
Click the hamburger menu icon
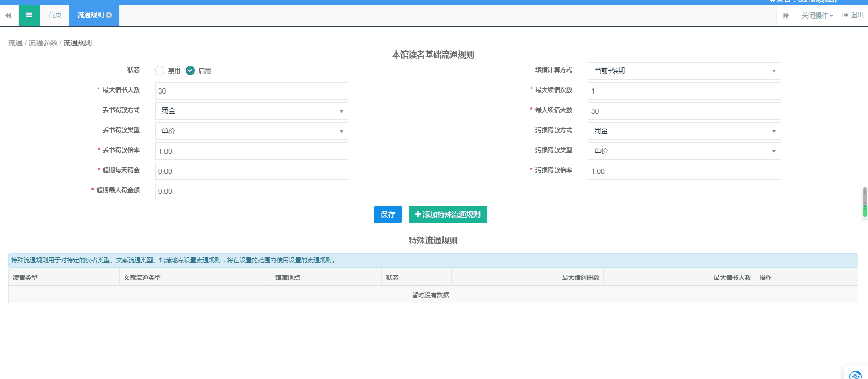click(x=29, y=15)
